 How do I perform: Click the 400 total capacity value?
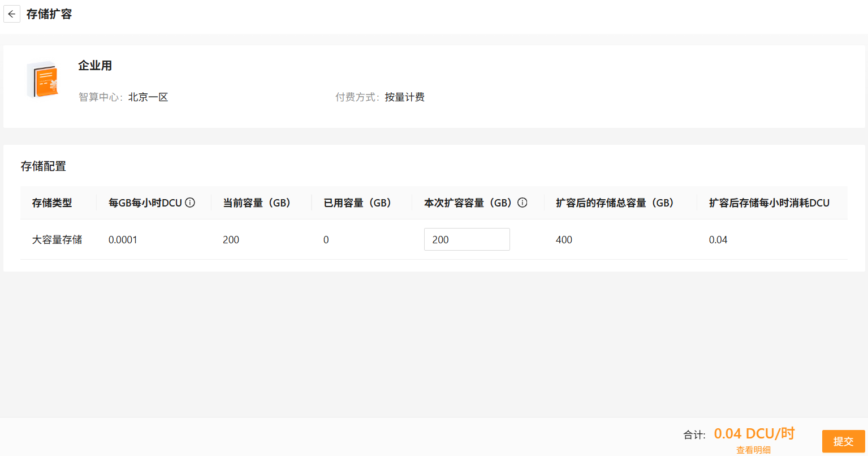click(564, 240)
